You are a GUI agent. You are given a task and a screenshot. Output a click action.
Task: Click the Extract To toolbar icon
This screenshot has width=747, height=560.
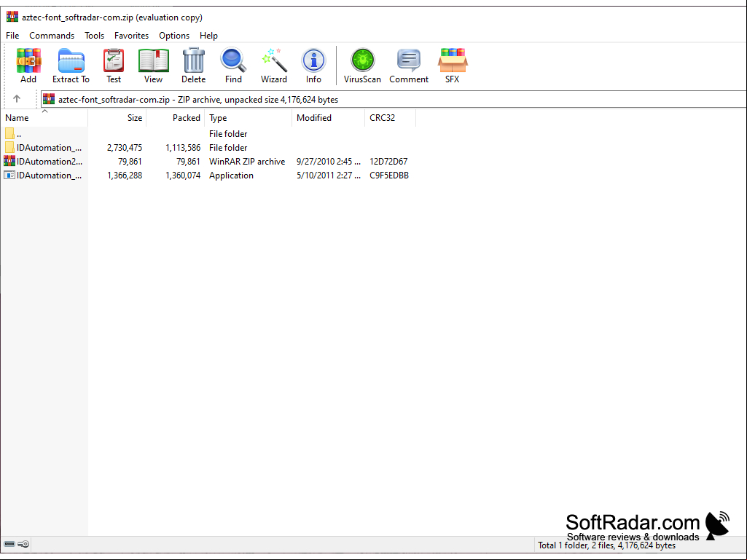coord(71,60)
